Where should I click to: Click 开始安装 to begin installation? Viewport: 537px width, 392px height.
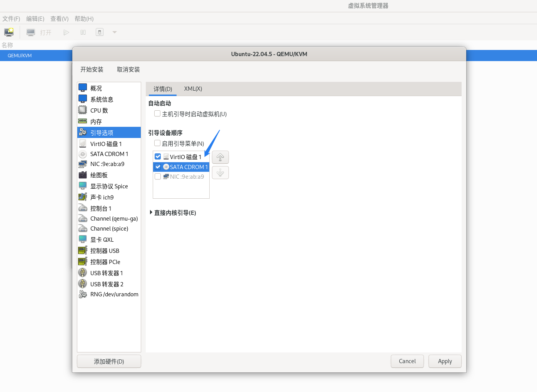(x=92, y=70)
